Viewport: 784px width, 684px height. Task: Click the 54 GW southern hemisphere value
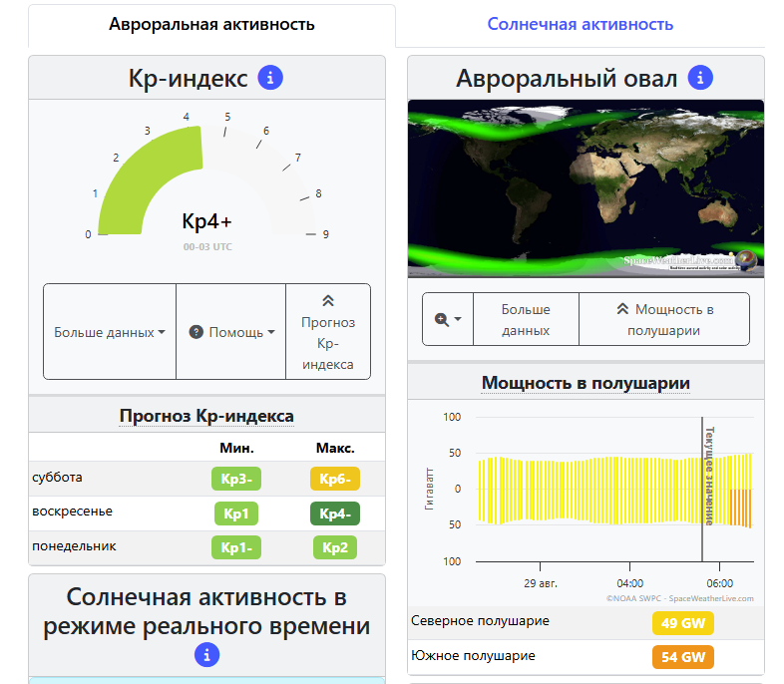(683, 656)
